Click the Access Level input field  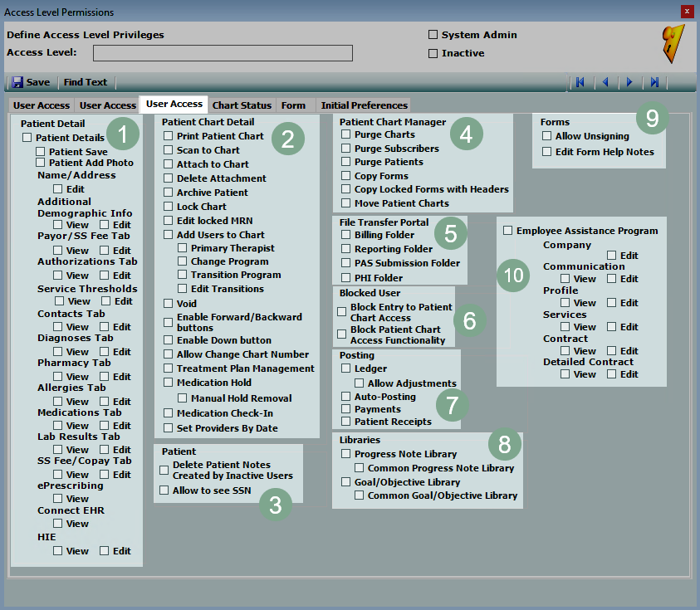point(223,53)
